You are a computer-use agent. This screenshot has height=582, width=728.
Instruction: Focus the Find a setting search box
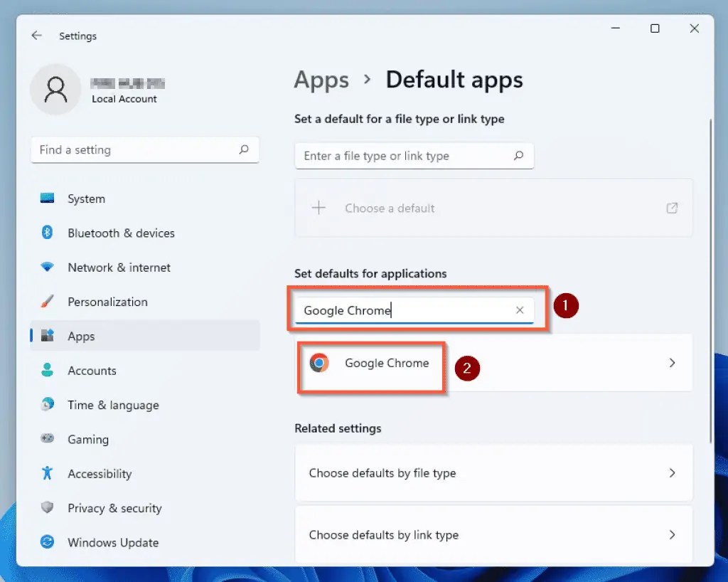(x=145, y=149)
